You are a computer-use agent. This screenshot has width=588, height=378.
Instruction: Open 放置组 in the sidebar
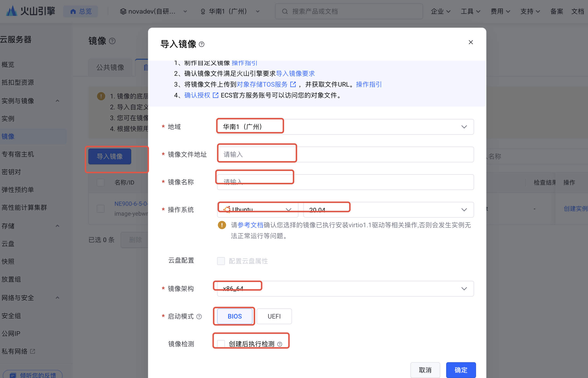click(x=11, y=279)
